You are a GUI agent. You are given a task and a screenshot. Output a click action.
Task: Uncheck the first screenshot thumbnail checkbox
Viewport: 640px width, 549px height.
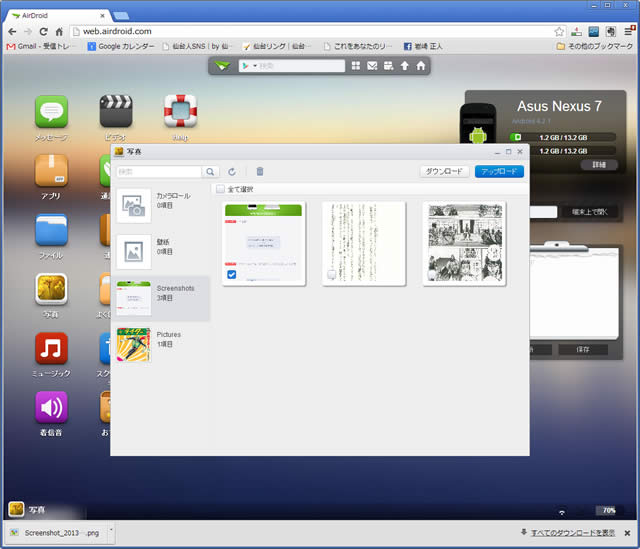(231, 274)
